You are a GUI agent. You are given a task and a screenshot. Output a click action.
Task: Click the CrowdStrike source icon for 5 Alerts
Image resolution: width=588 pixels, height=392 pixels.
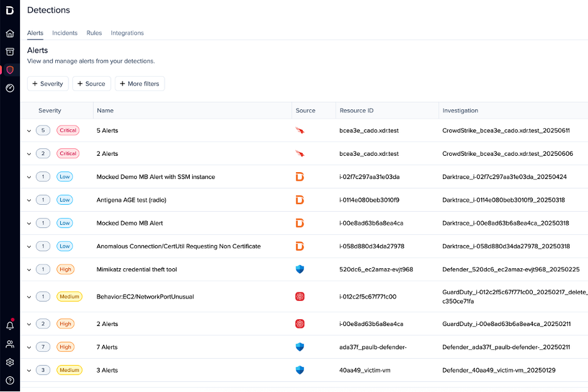pos(300,131)
